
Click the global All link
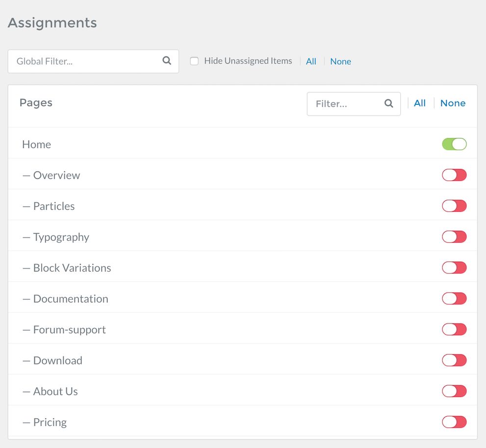point(311,61)
